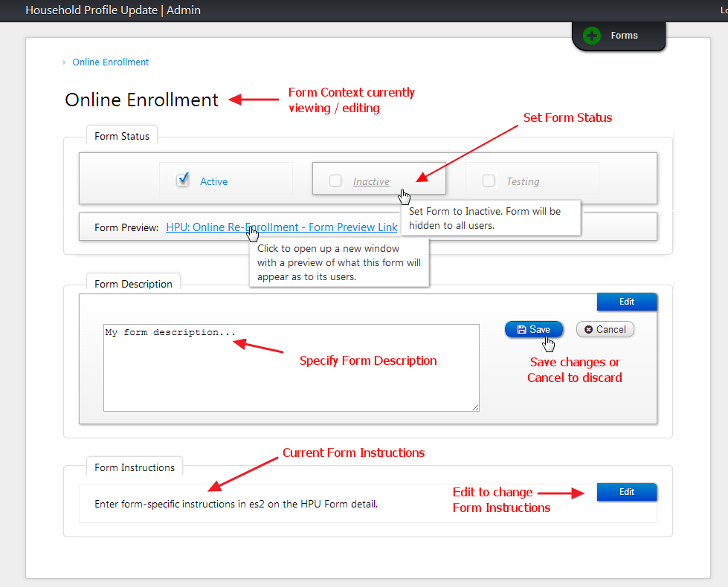Click the X icon on Cancel button
This screenshot has height=587, width=728.
pyautogui.click(x=588, y=329)
